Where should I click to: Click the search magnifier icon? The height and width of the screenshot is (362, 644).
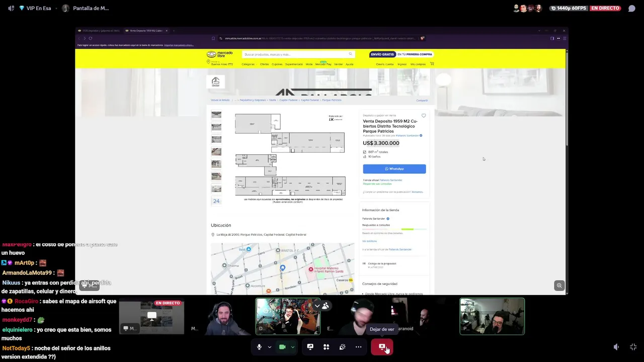coord(351,54)
